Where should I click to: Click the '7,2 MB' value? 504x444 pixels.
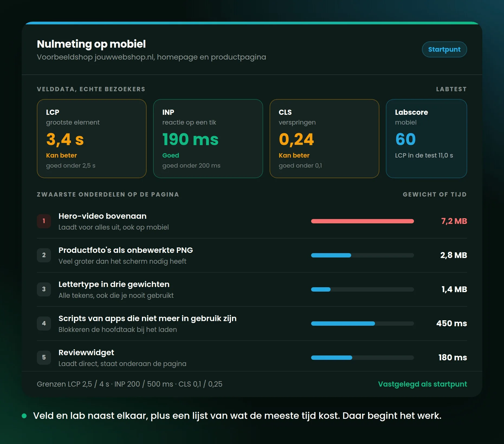[454, 221]
